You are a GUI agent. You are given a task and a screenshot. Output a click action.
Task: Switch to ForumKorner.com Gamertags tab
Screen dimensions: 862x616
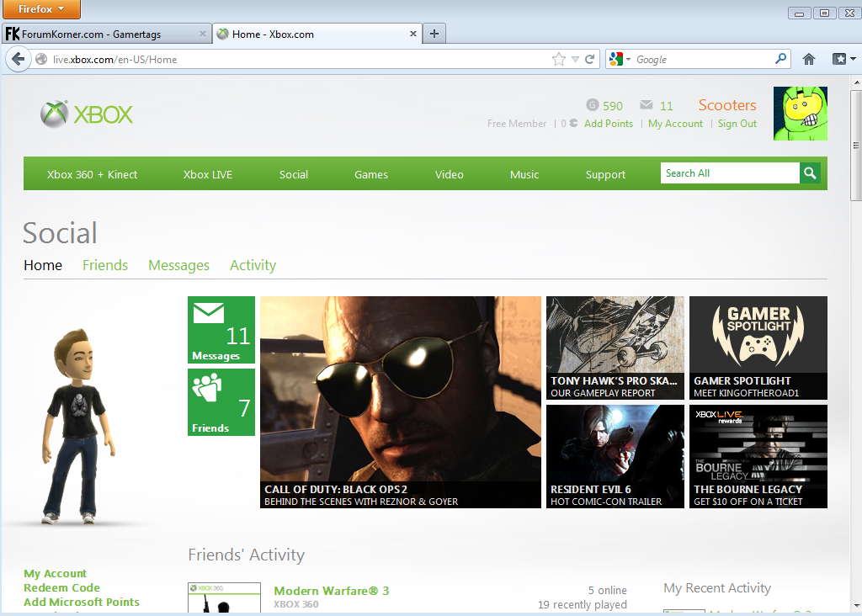click(x=106, y=34)
